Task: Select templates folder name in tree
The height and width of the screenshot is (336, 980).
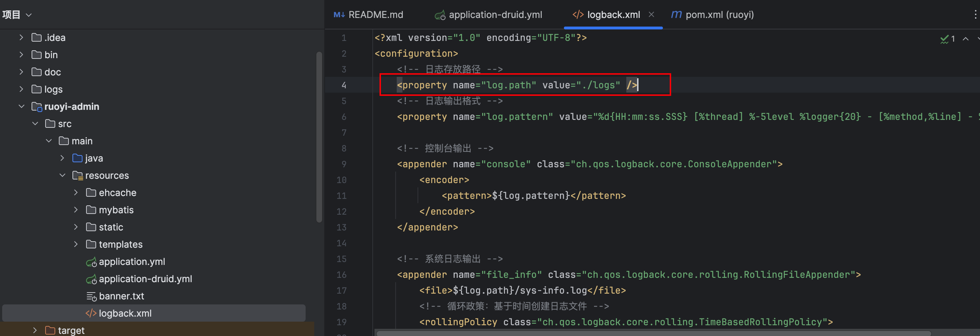Action: point(121,244)
